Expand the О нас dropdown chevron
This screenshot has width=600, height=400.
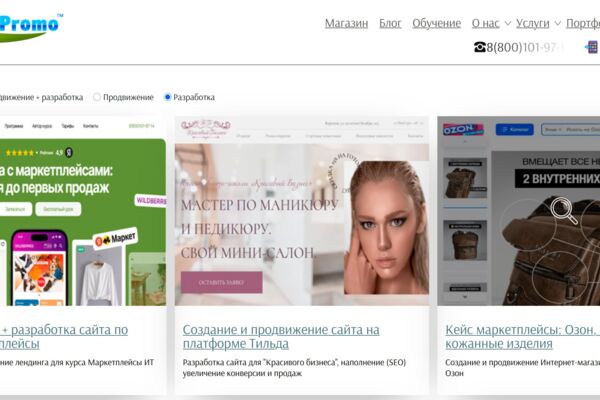coord(508,23)
